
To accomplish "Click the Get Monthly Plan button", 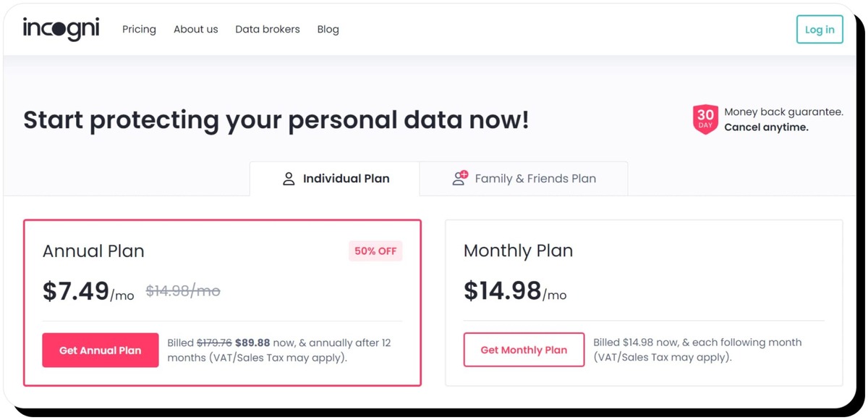I will [x=524, y=350].
